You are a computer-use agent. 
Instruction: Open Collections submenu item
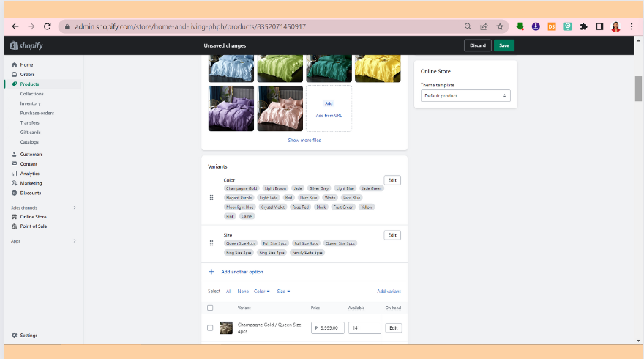click(x=31, y=94)
